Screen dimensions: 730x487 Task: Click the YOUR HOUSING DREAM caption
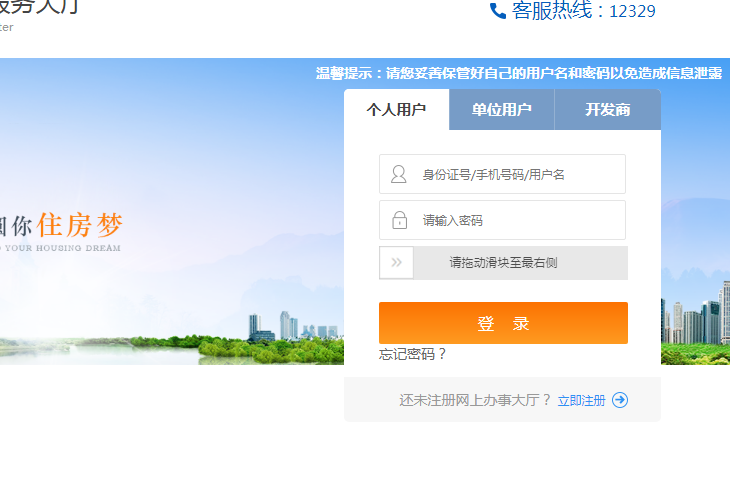click(63, 248)
